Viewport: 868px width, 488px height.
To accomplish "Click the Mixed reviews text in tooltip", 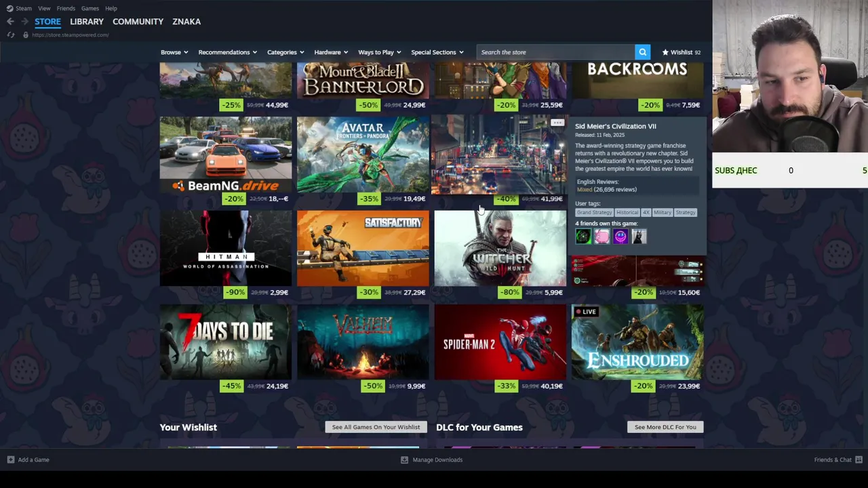I will point(585,190).
